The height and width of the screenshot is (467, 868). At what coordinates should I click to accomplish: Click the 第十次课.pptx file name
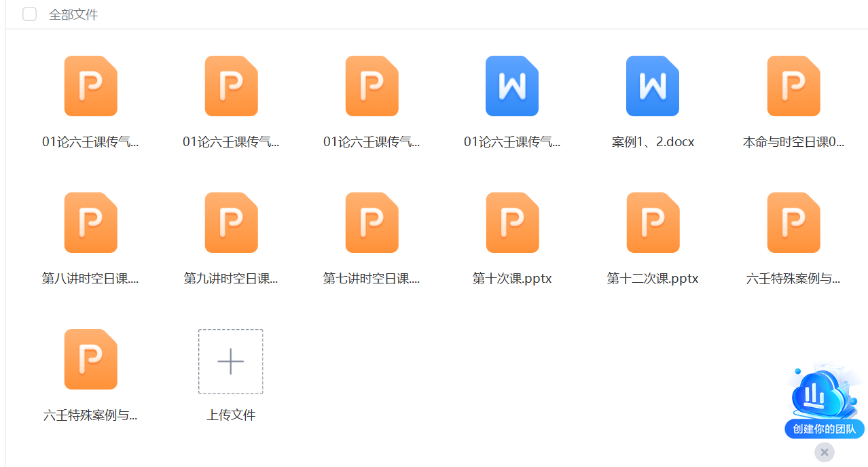click(512, 279)
